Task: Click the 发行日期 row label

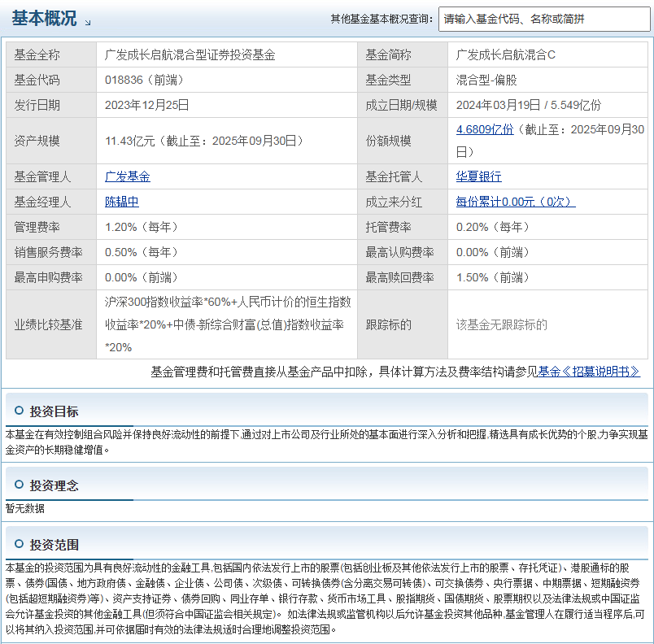Action: 37,105
